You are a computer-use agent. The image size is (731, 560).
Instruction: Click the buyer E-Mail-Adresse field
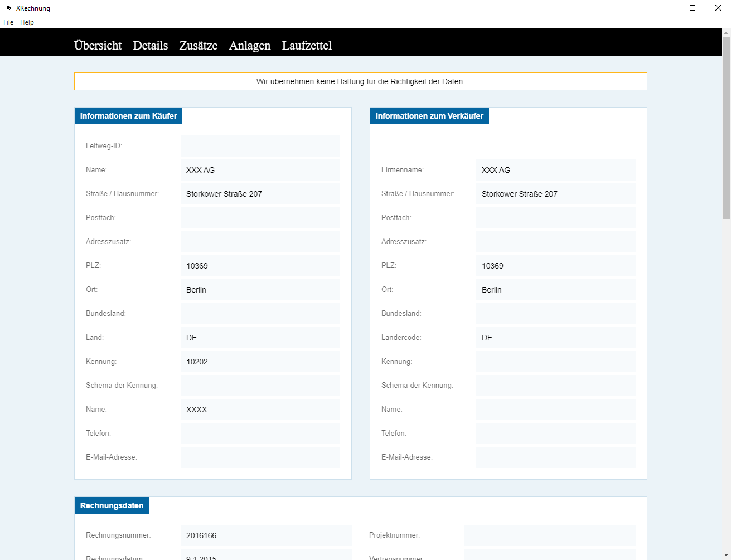(260, 457)
